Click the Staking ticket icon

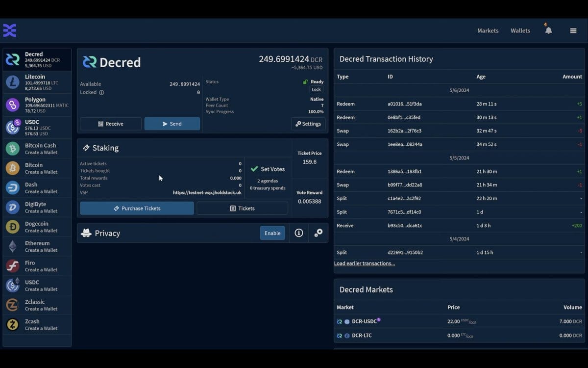tap(86, 148)
